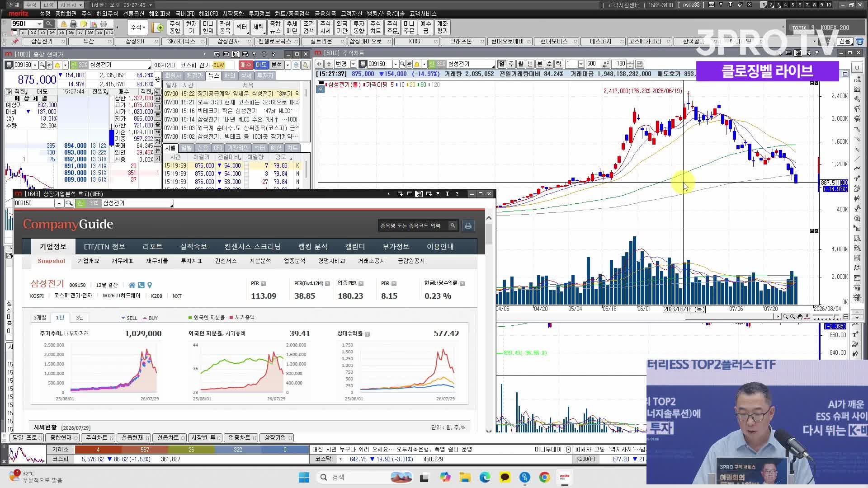
Task: Switch to the 리포트 tab in CompanyGuide
Action: (x=152, y=247)
